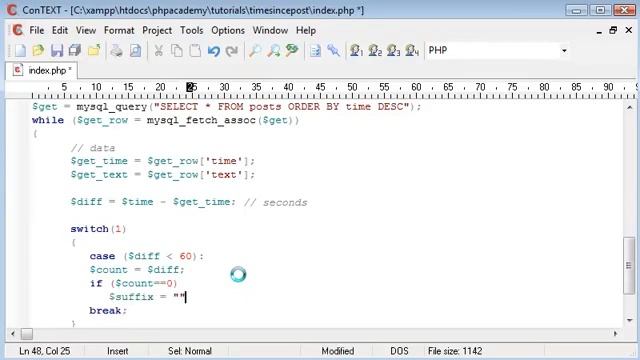Click the Open Project folder icon
Screen dimensions: 640x360
94,51
